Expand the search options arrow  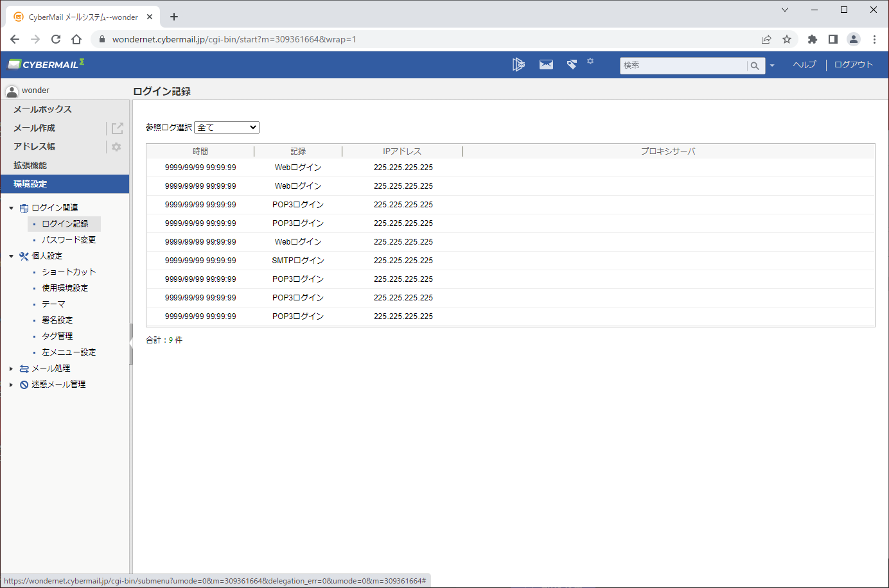[772, 65]
